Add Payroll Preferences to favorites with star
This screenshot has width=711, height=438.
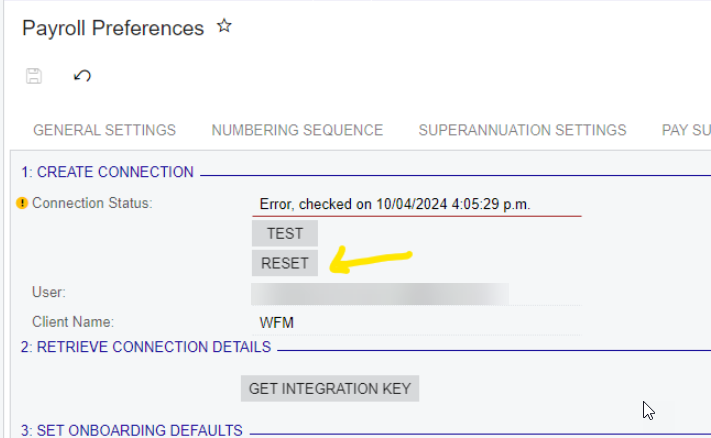click(224, 27)
